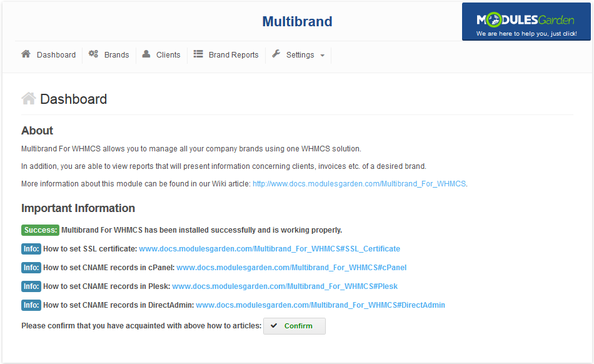Click 'How to set SSL certificate' text
594x364 pixels.
coord(90,249)
